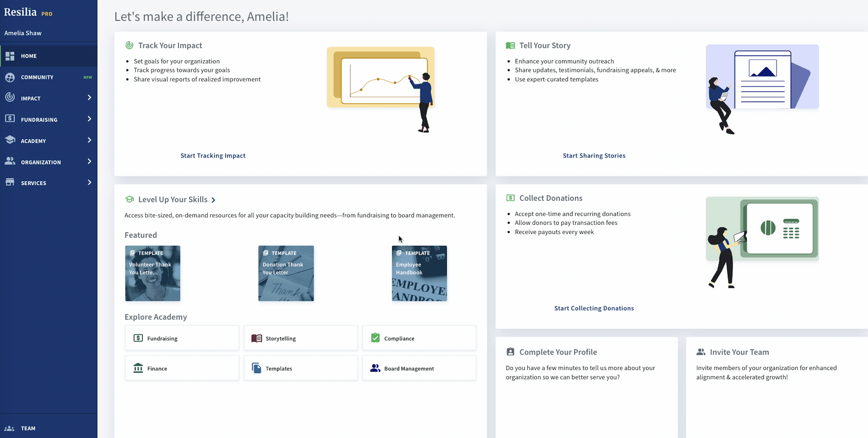
Task: Select the Board Management people icon
Action: (x=375, y=368)
